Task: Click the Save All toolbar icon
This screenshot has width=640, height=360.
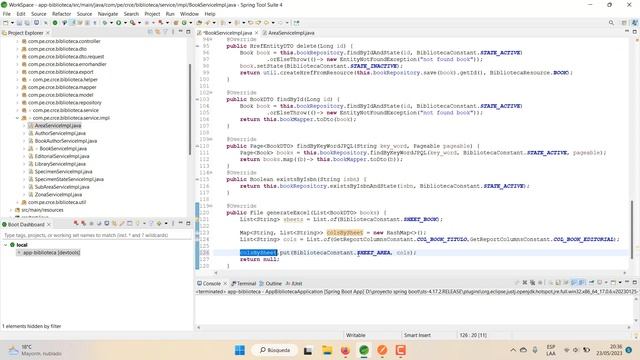Action: click(x=27, y=23)
